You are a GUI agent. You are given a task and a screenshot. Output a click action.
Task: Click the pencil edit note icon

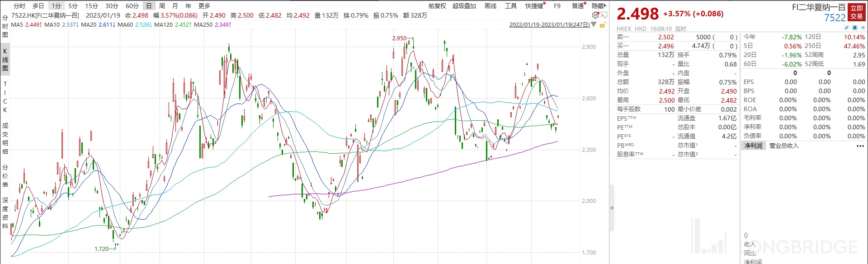click(x=847, y=28)
